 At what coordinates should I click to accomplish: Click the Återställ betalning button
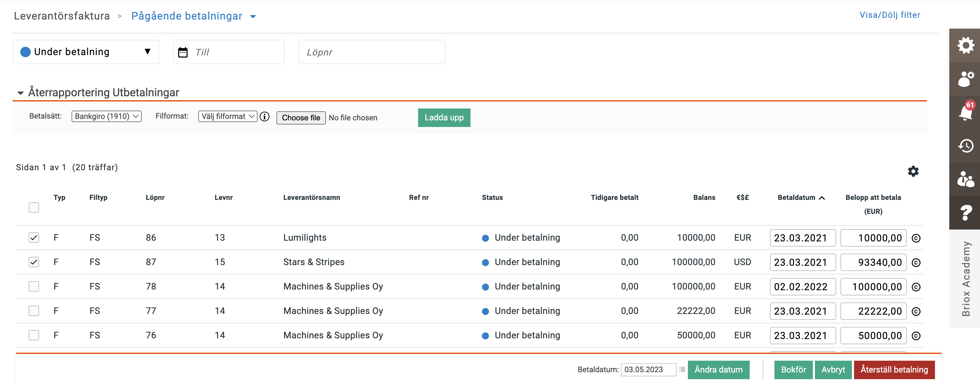pyautogui.click(x=894, y=370)
